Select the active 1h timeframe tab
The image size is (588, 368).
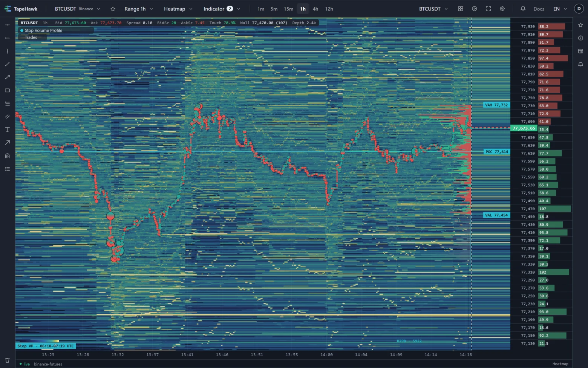coord(303,9)
